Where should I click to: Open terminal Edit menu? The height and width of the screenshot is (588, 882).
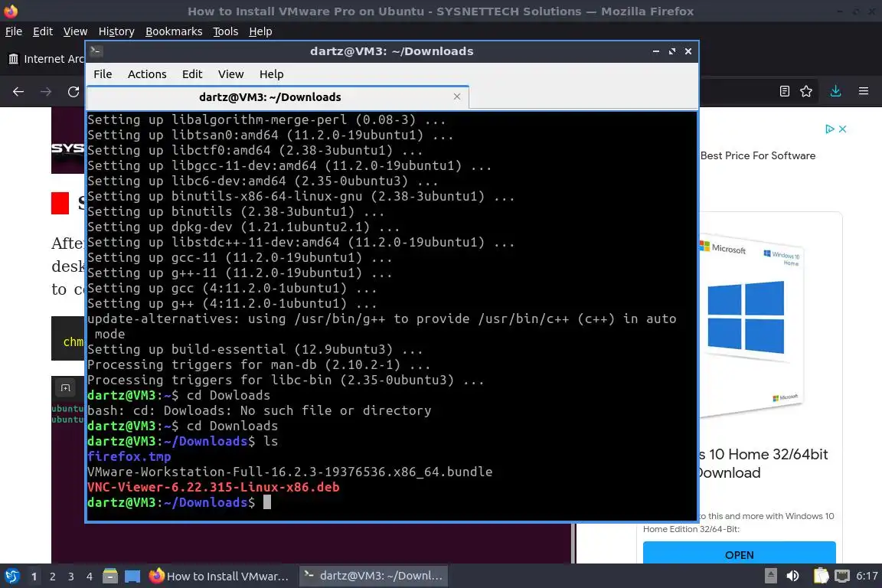(x=192, y=74)
